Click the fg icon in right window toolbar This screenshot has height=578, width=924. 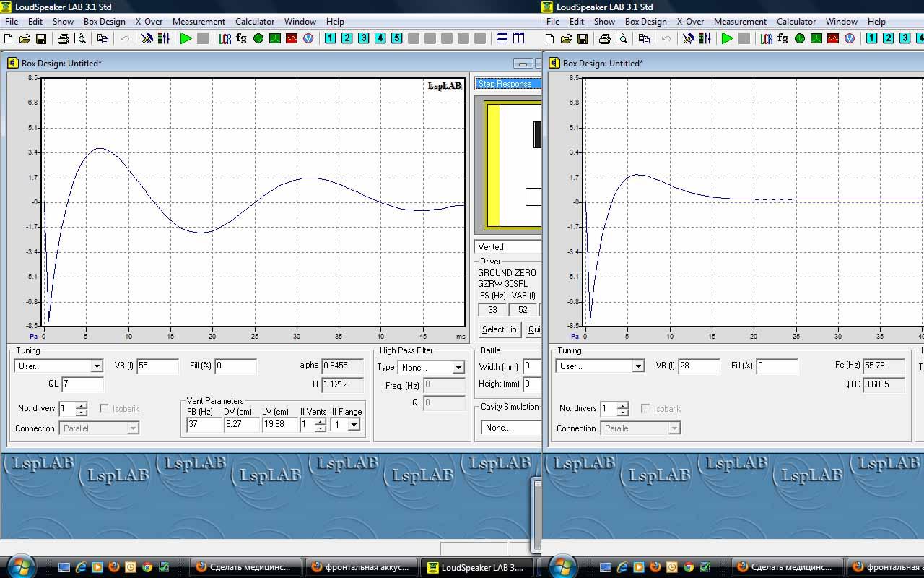coord(783,38)
